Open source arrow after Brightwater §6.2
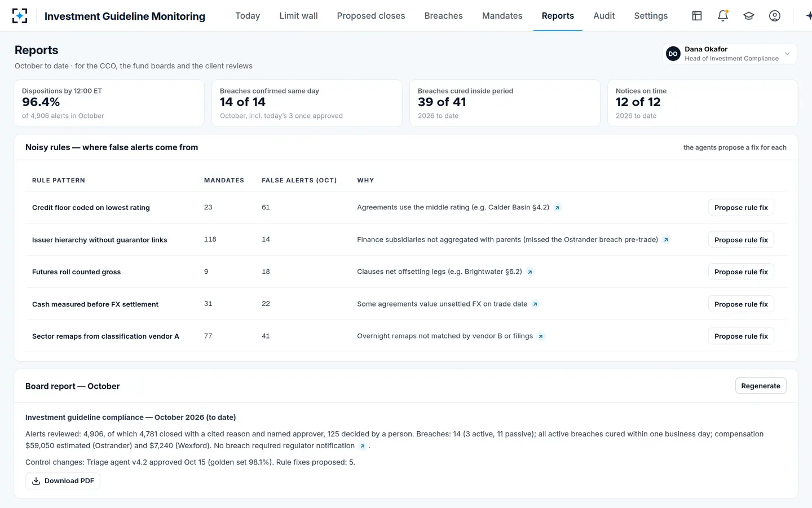Screen dimensions: 812x508 530,272
